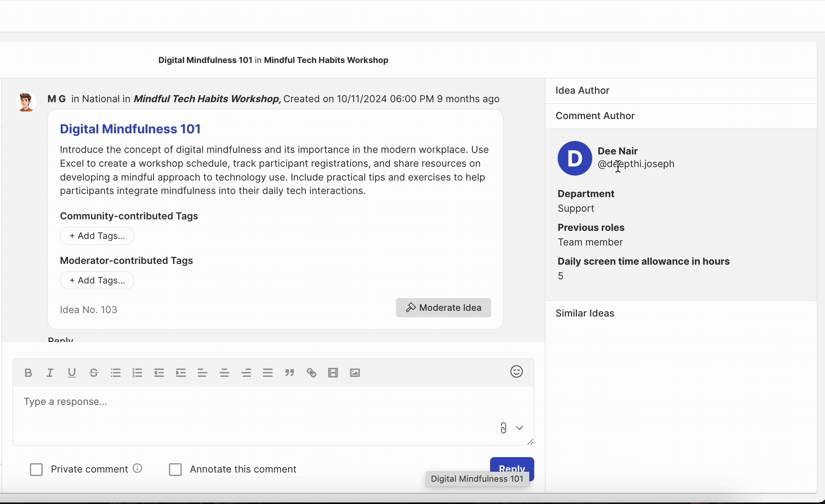Attach a file using the paperclip icon
Viewport: 825px width, 504px height.
coord(503,428)
